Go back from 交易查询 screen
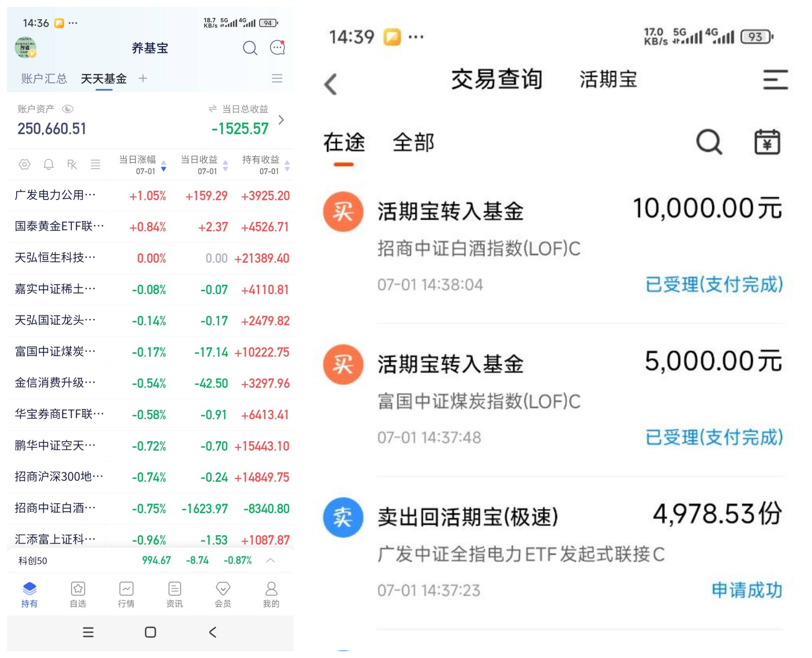This screenshot has height=658, width=812. [331, 84]
